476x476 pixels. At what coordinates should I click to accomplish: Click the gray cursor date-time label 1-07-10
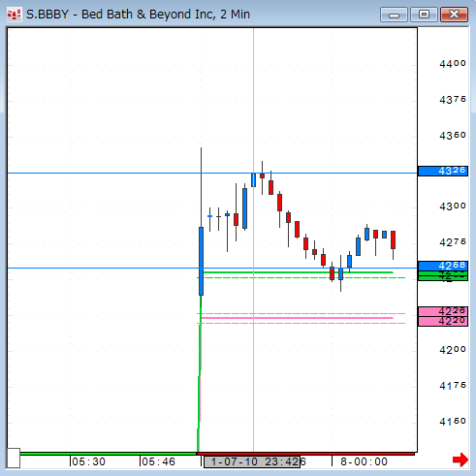pos(252,461)
